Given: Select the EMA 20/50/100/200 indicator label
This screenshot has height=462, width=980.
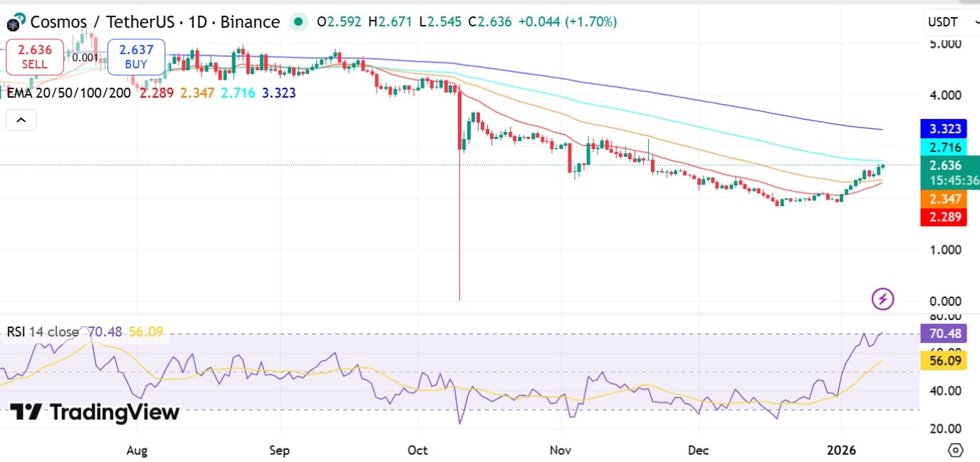Looking at the screenshot, I should (68, 93).
